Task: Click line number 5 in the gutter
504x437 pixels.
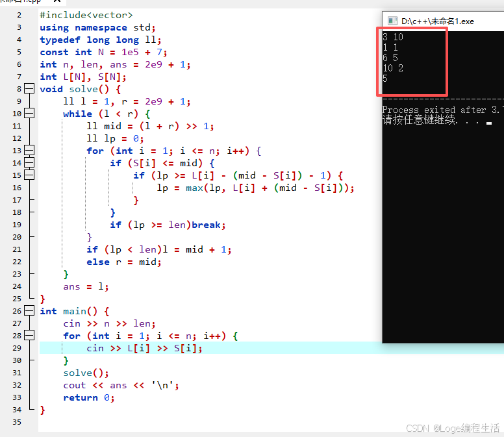Action: [x=19, y=52]
